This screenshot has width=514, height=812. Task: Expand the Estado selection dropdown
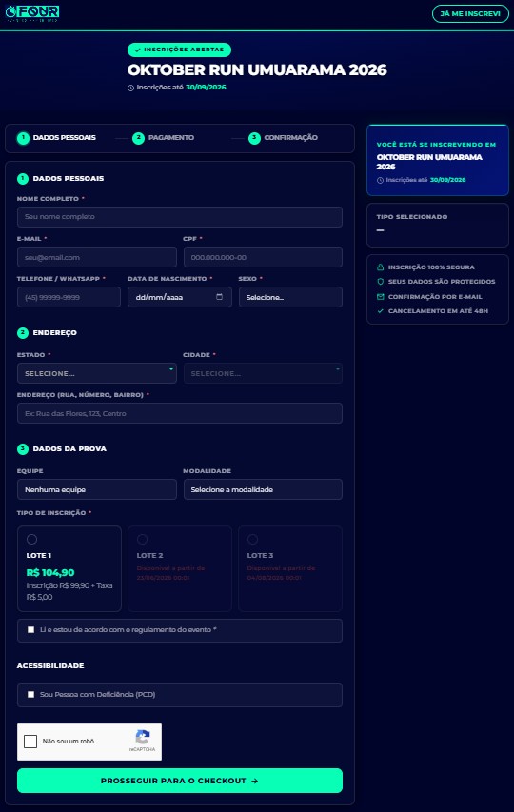click(97, 373)
